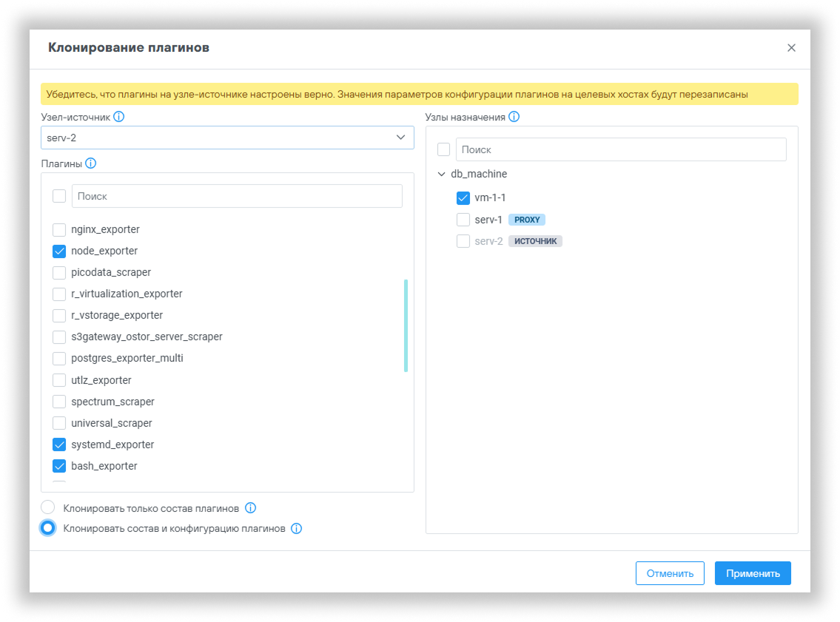Enable the nginx_exporter plugin checkbox
Image resolution: width=840 pixels, height=622 pixels.
59,229
